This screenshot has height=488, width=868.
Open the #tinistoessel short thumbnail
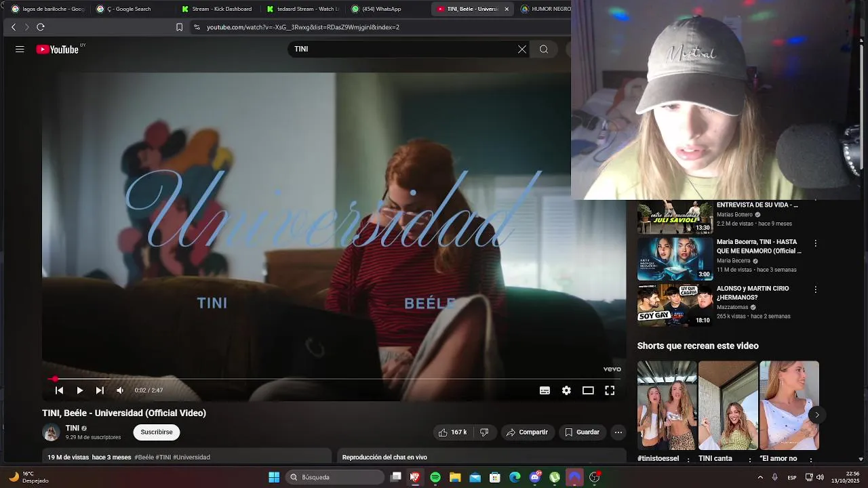667,405
